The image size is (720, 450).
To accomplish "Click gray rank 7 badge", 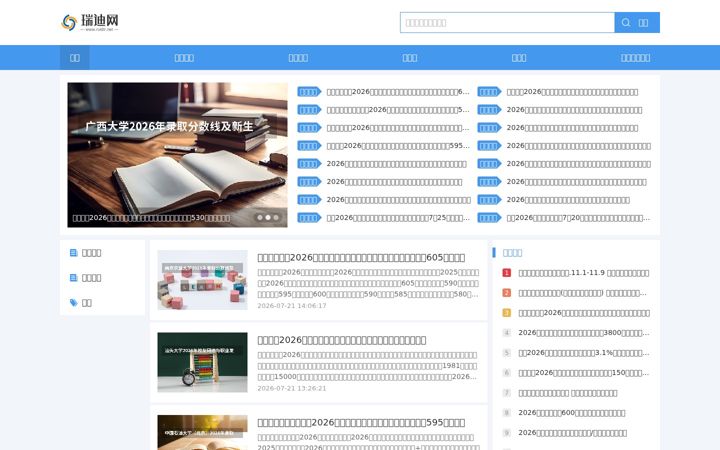I will coord(506,393).
